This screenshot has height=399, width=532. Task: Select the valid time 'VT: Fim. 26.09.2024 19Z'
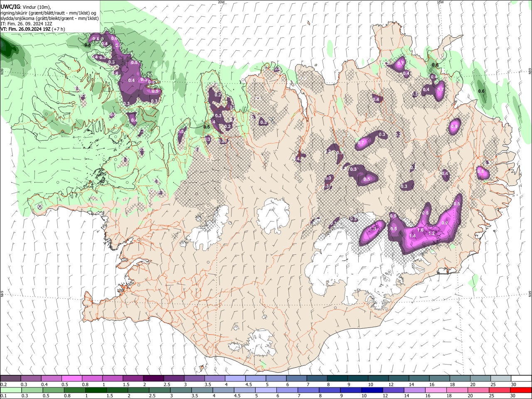25,29
